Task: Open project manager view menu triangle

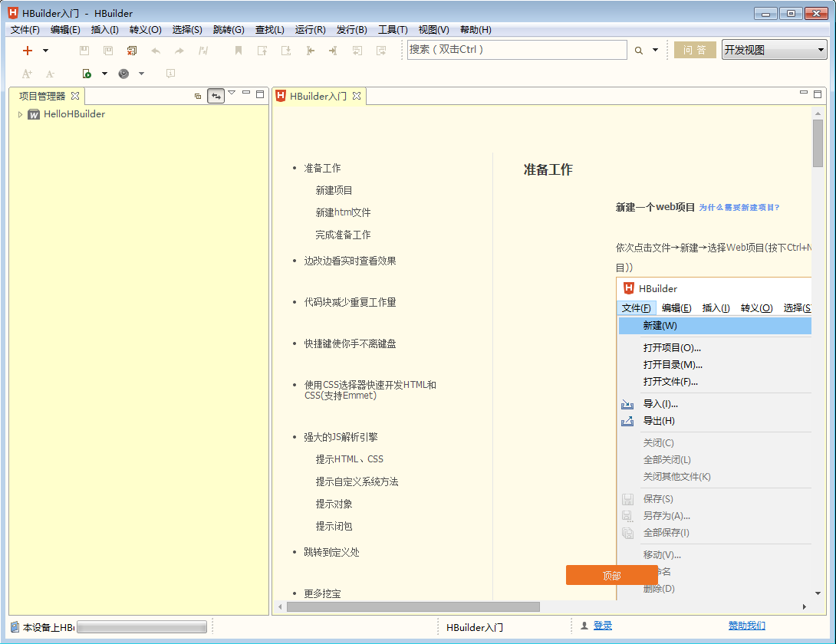Action: coord(232,94)
